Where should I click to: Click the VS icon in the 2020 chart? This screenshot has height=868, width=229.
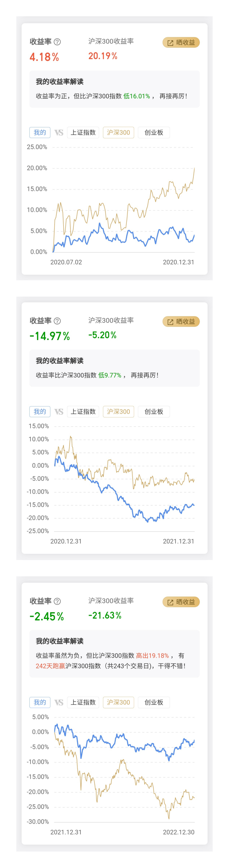(x=59, y=133)
